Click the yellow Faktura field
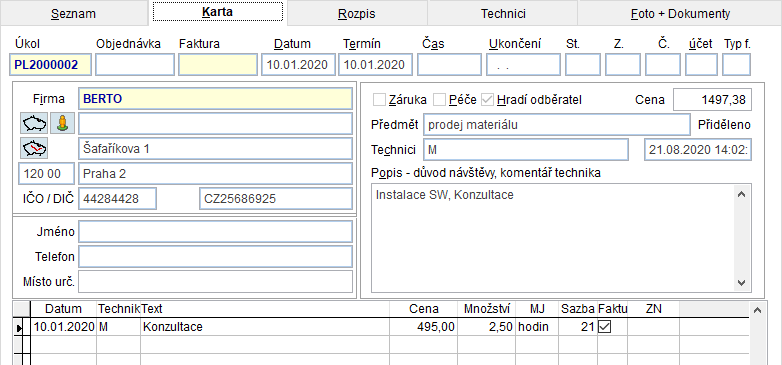This screenshot has height=365, width=782. coord(218,65)
